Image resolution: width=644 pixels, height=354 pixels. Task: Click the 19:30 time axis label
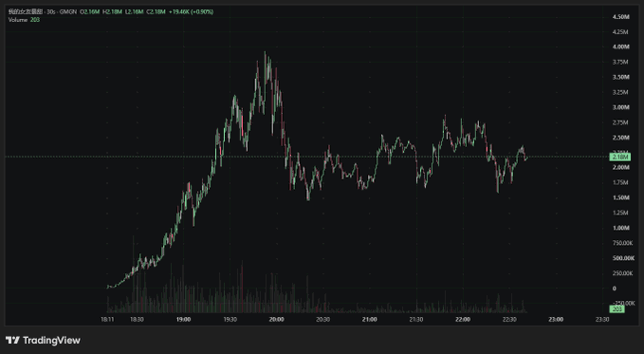(230, 320)
